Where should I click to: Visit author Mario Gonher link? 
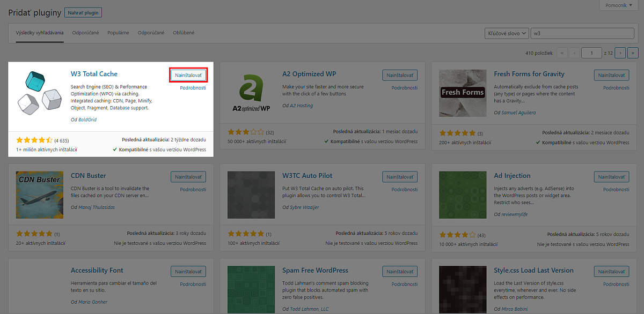pos(92,302)
